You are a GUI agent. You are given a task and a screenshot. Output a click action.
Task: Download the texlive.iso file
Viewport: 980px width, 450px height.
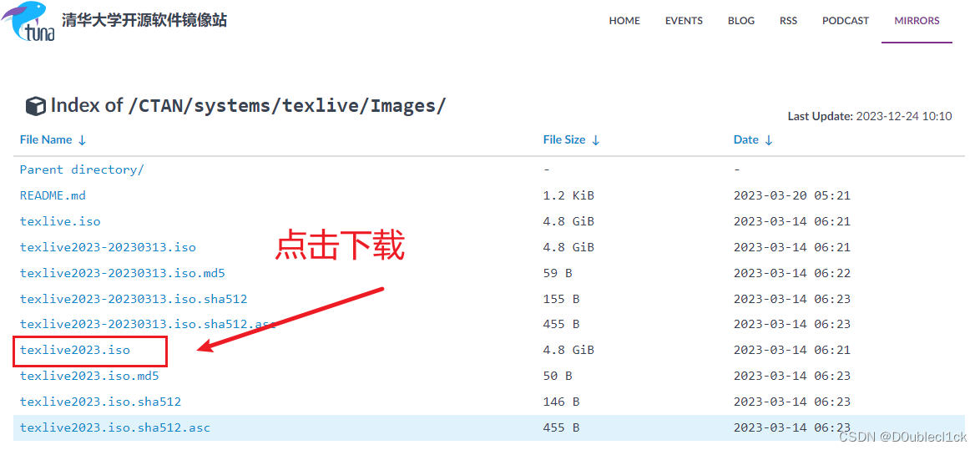pyautogui.click(x=60, y=222)
